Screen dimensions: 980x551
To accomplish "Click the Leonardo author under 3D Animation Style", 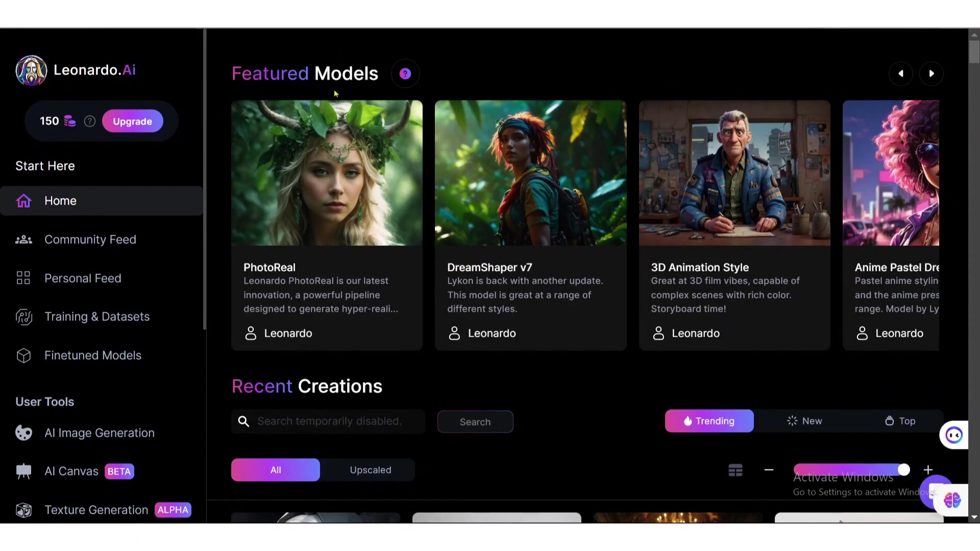I will pyautogui.click(x=696, y=334).
